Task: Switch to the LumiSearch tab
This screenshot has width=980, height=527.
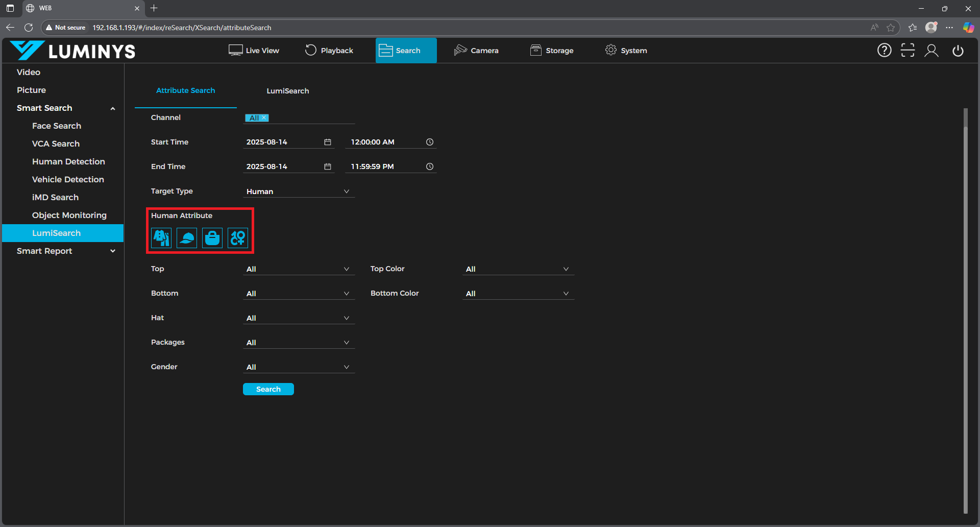Action: click(x=287, y=91)
